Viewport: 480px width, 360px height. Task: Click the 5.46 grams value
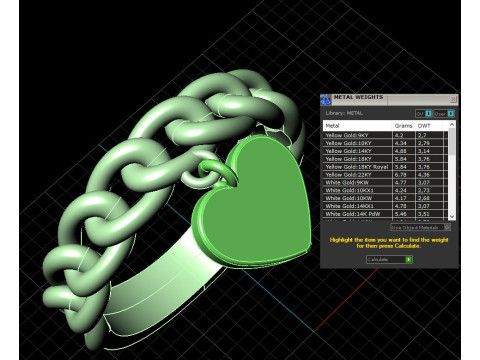click(x=400, y=214)
